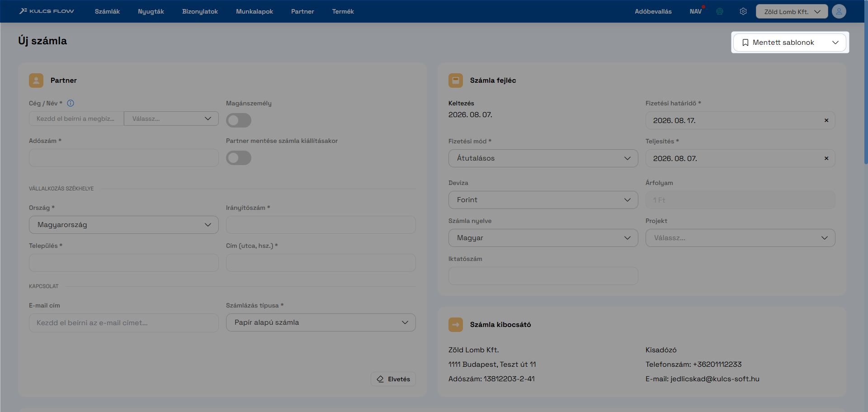Expand the Projekt dropdown
The height and width of the screenshot is (412, 868).
point(741,238)
